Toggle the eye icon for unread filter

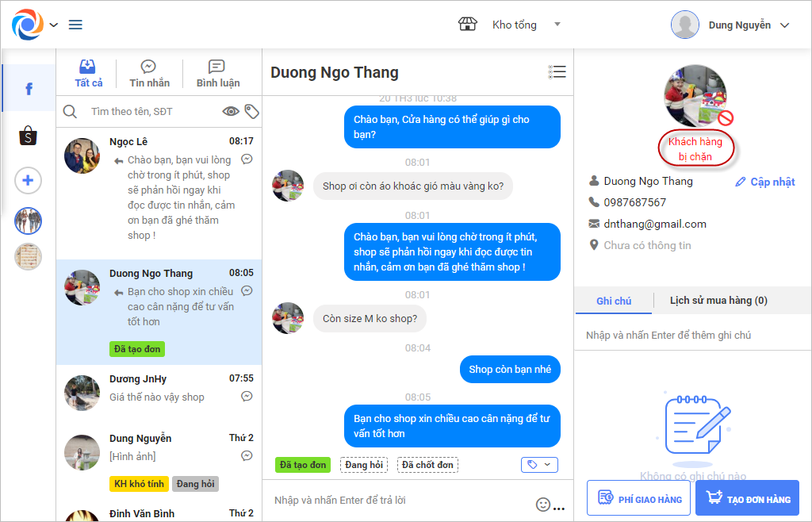[x=231, y=111]
